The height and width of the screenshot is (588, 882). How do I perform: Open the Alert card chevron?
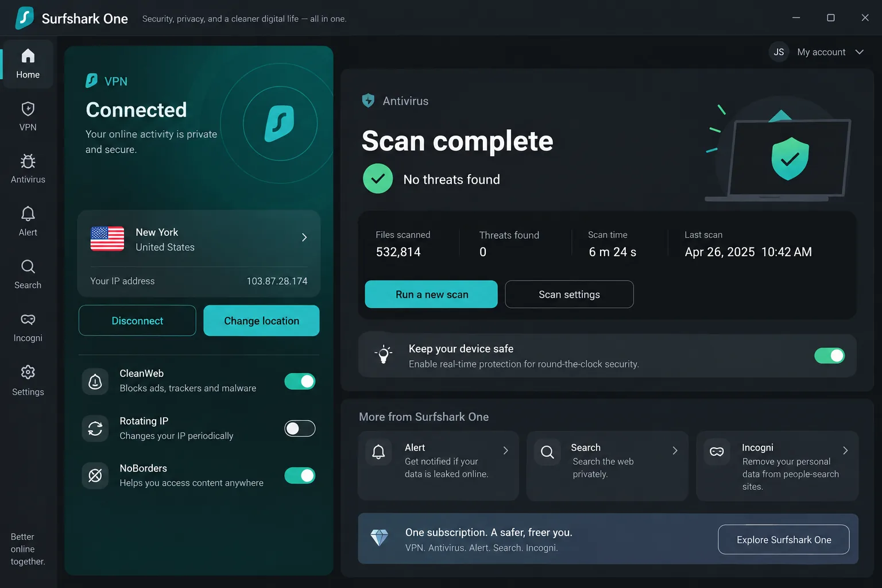coord(505,451)
